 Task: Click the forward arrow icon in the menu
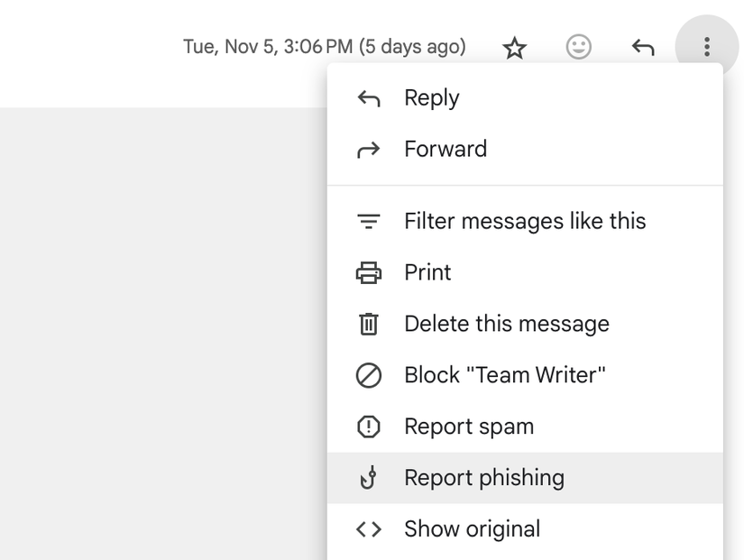point(369,149)
